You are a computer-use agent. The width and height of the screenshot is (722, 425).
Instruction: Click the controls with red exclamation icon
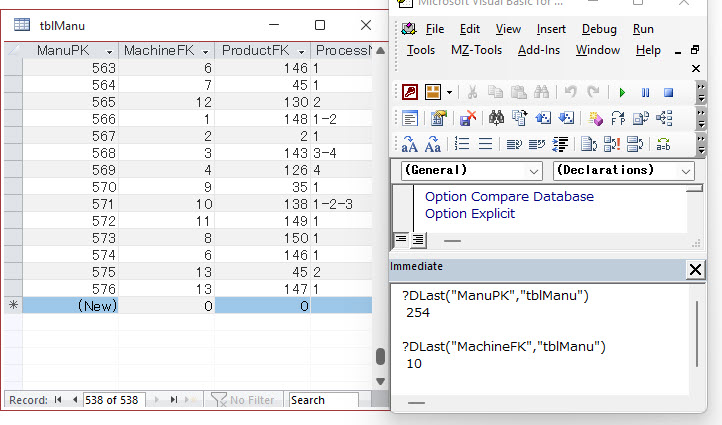point(612,145)
